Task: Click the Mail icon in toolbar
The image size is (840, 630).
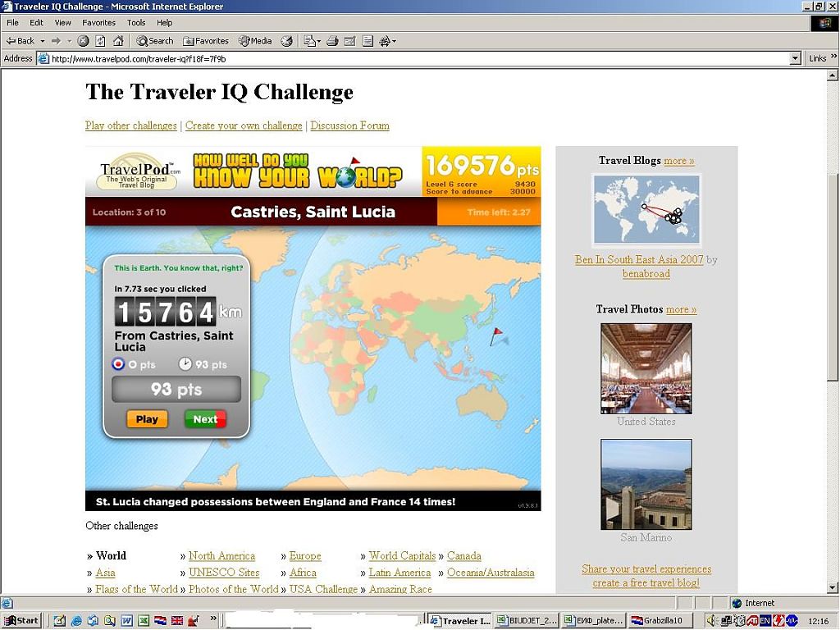Action: (x=309, y=41)
